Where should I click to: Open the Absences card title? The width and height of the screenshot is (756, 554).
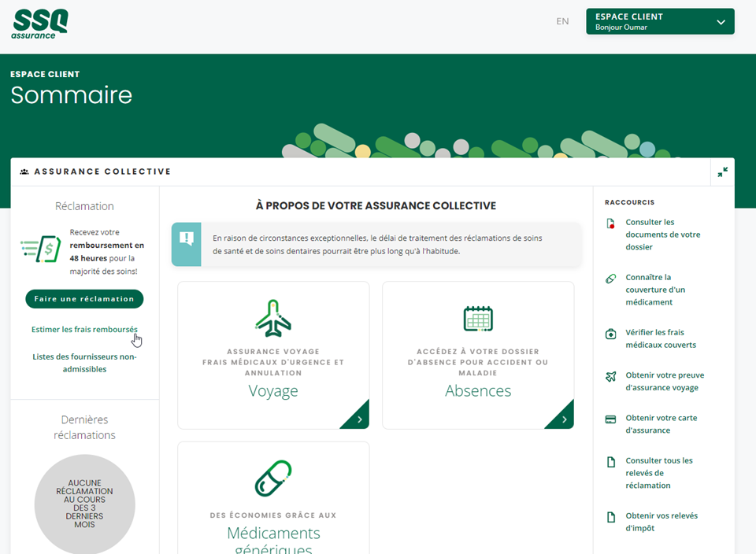point(478,390)
